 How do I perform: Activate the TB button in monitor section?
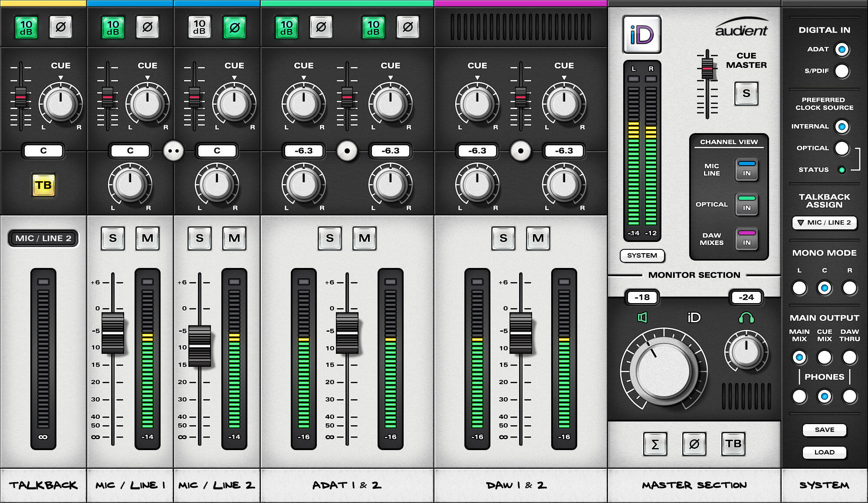coord(733,444)
